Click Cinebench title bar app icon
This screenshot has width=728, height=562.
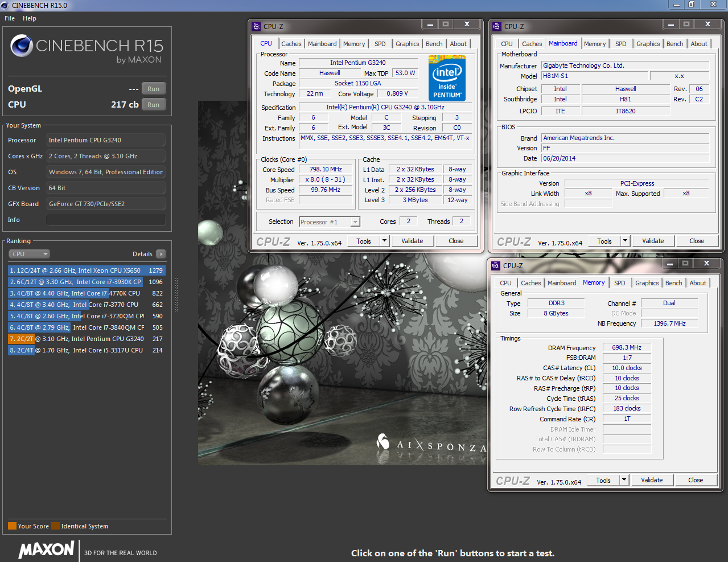pyautogui.click(x=5, y=5)
